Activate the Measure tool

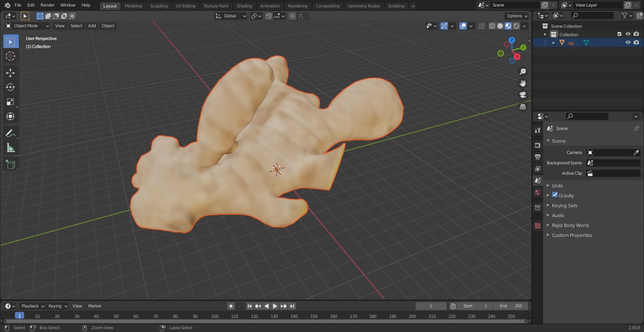click(10, 148)
